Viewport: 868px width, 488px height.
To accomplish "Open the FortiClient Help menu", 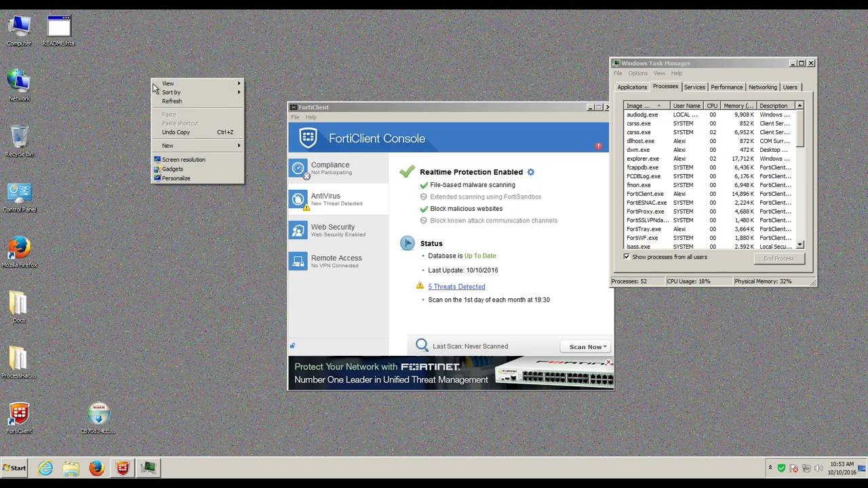I will [311, 117].
